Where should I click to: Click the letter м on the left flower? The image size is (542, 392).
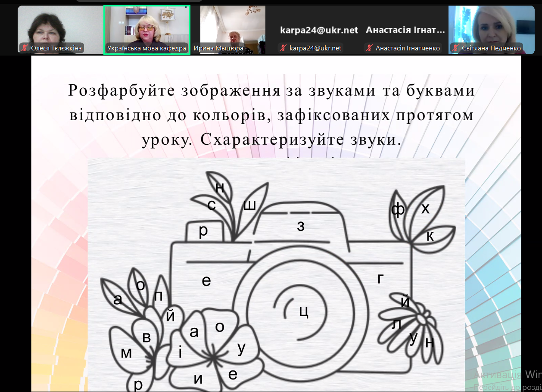coord(125,352)
